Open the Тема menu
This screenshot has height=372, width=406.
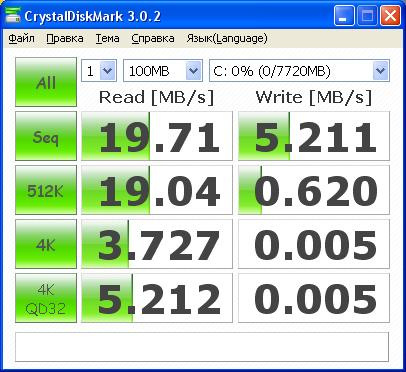107,38
